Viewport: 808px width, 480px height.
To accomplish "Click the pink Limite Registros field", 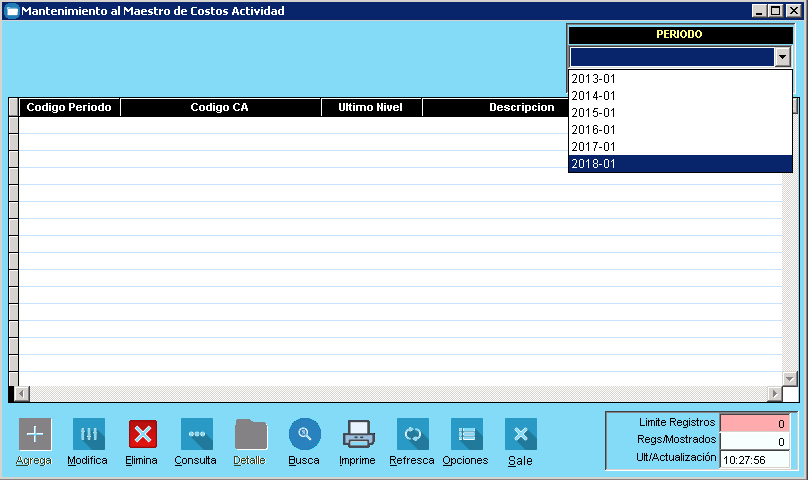I will pos(754,423).
